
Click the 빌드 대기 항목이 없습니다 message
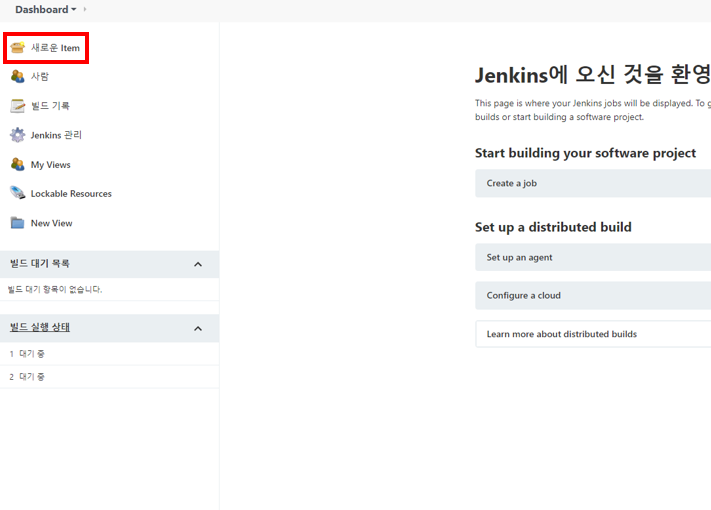pos(55,289)
